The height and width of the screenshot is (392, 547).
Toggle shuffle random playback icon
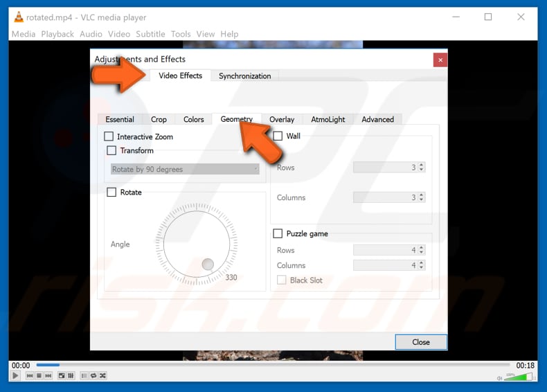pos(102,375)
